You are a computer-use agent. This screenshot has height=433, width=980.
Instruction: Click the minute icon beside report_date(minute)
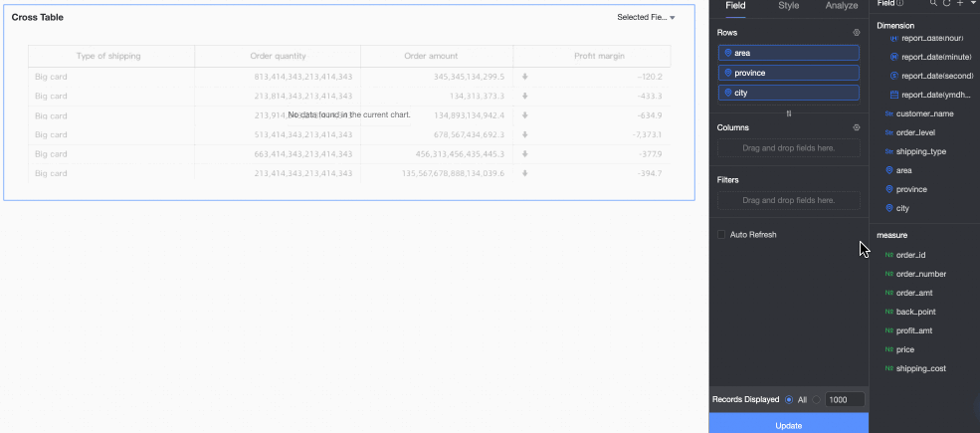pos(894,57)
